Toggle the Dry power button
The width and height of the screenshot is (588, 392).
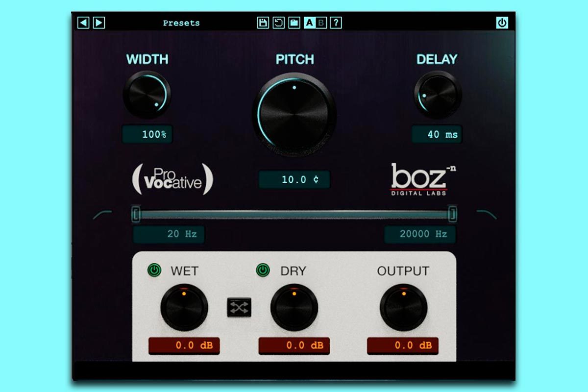[x=263, y=270]
